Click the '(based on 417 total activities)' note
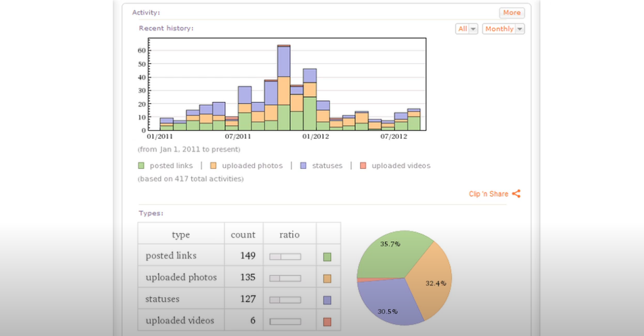644x336 pixels. click(191, 179)
